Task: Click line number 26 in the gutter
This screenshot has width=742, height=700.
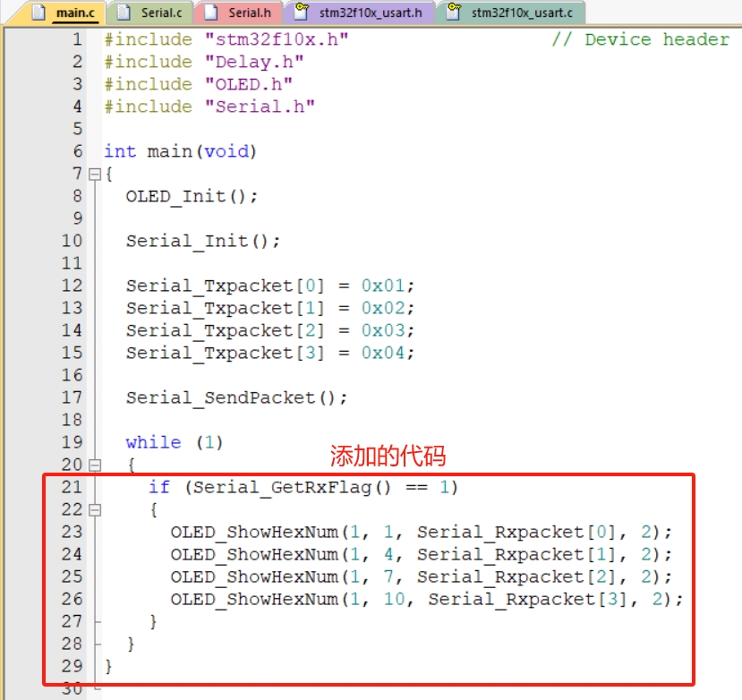Action: 72,600
